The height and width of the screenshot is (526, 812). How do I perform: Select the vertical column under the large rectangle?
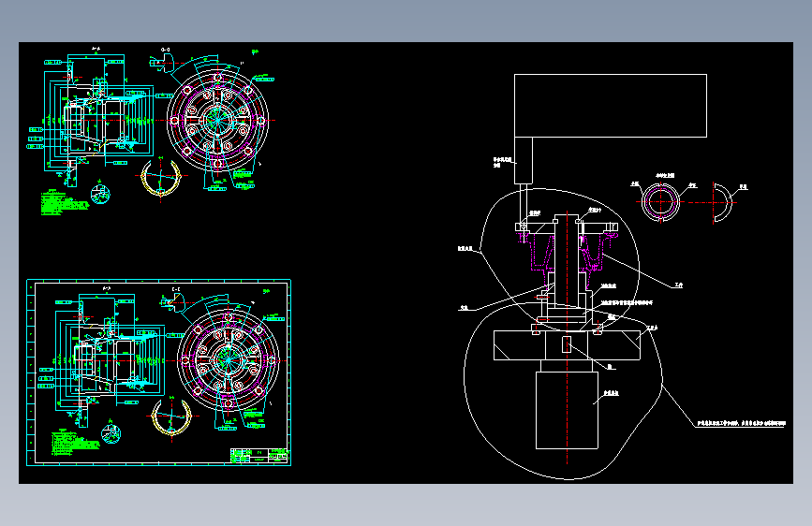[x=523, y=160]
